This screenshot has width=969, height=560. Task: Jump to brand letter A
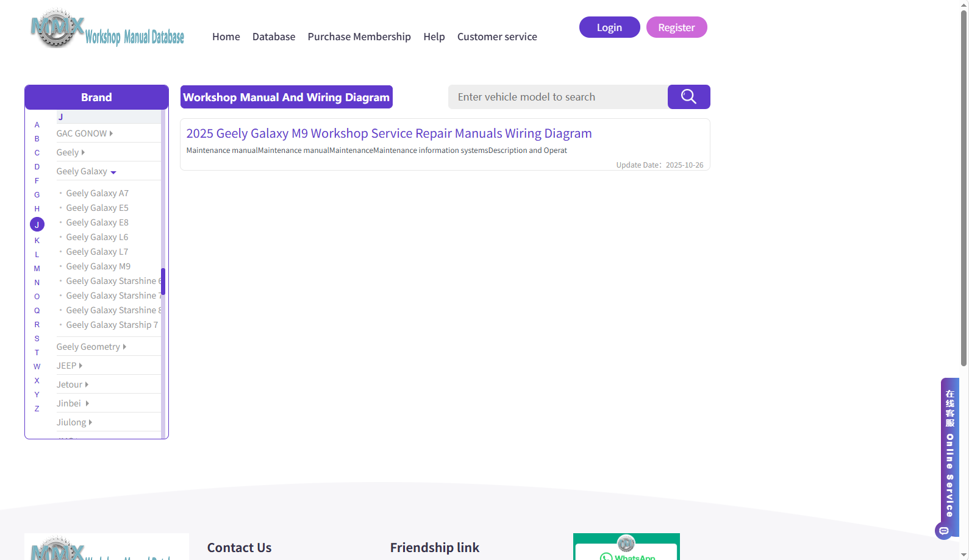click(37, 125)
